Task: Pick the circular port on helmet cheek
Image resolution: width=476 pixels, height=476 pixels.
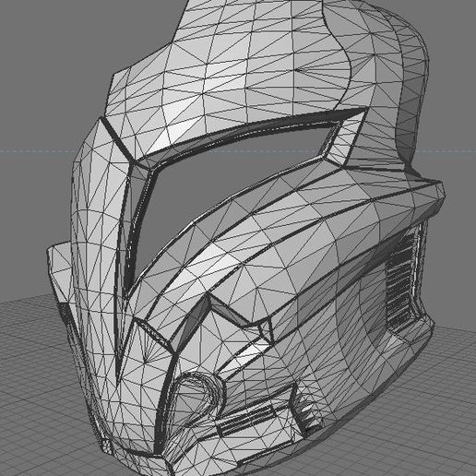Action: tap(197, 399)
